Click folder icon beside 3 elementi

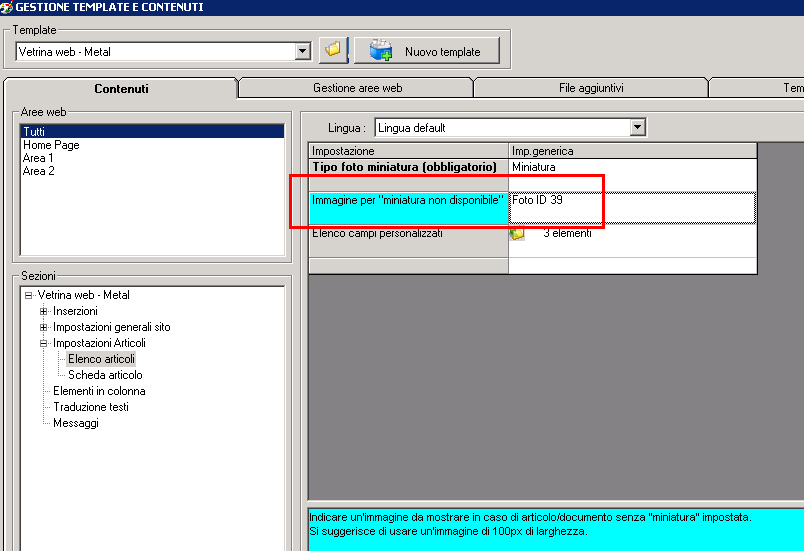point(517,234)
